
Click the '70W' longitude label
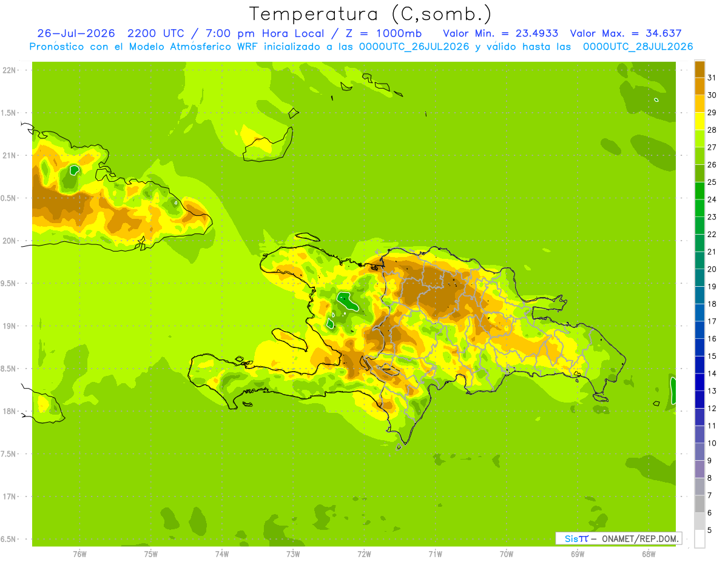(x=507, y=554)
